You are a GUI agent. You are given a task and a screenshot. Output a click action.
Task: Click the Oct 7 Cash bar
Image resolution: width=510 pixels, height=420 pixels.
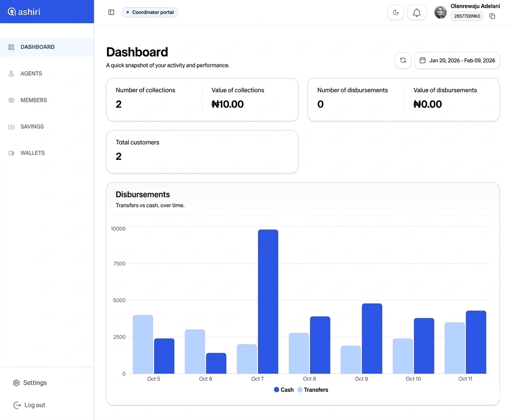(268, 301)
